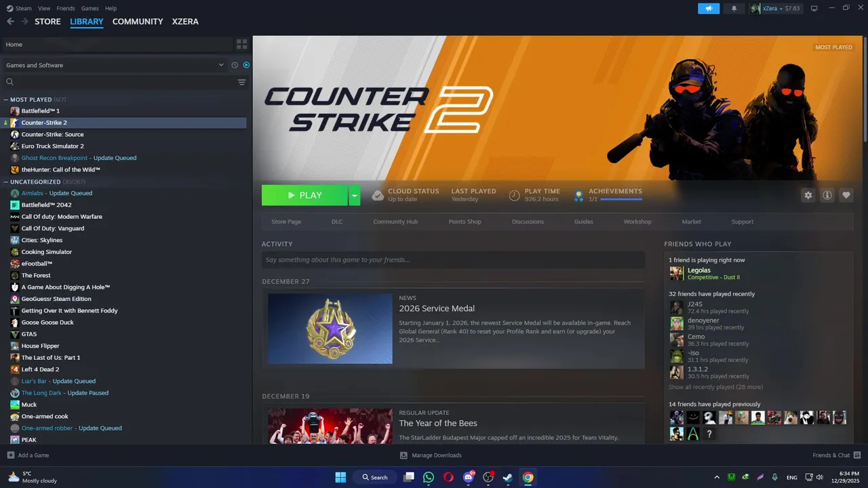Add Counter-Strike 2 to favorites heart

(846, 195)
